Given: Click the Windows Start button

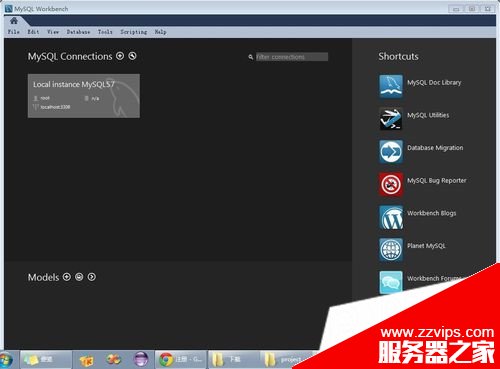Looking at the screenshot, I should pyautogui.click(x=6, y=360).
